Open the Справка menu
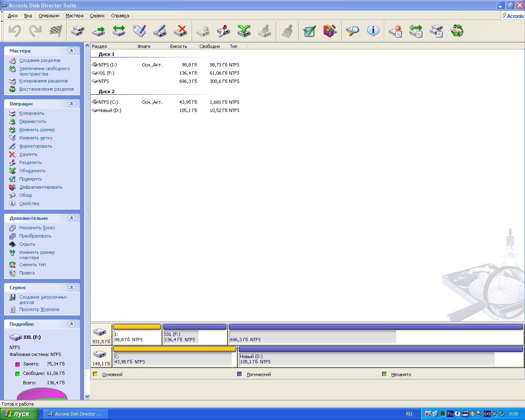 pos(120,16)
